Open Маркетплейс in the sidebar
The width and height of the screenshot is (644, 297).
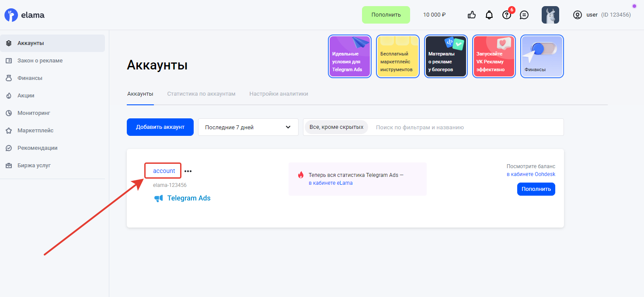pos(35,131)
